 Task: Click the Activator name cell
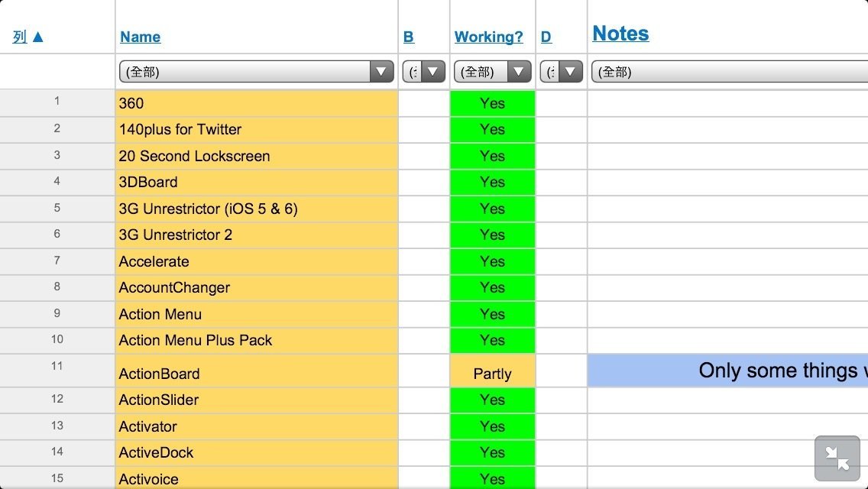pyautogui.click(x=256, y=426)
